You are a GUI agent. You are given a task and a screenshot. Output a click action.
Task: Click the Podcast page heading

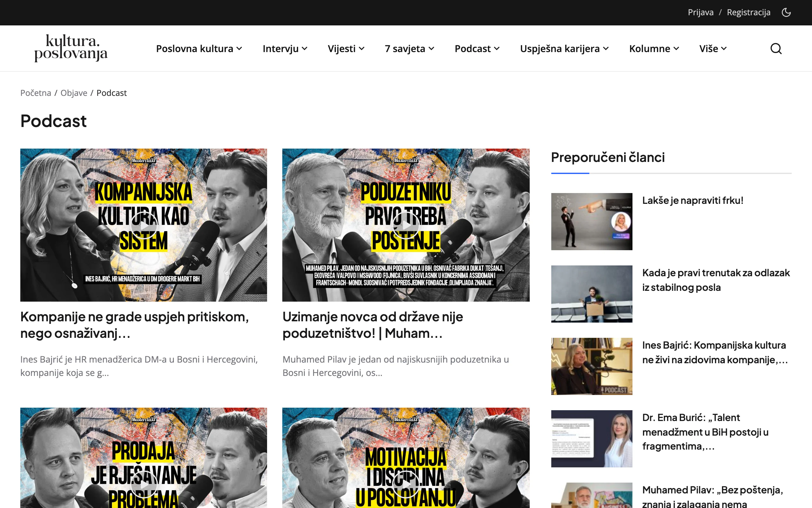(x=53, y=121)
